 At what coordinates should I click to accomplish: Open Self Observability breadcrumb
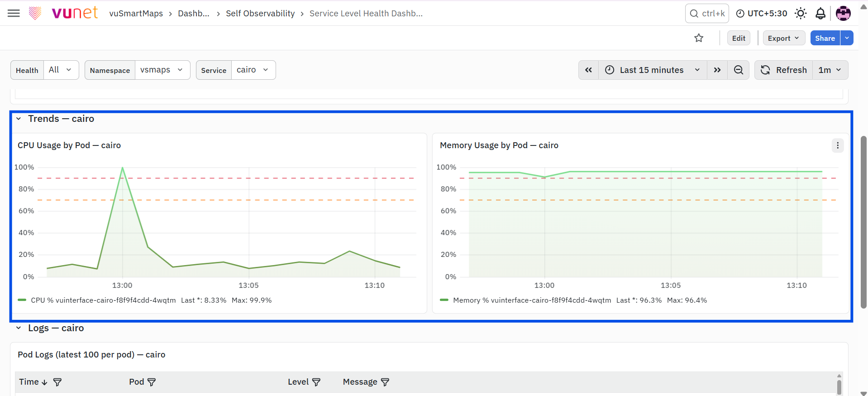(x=260, y=13)
